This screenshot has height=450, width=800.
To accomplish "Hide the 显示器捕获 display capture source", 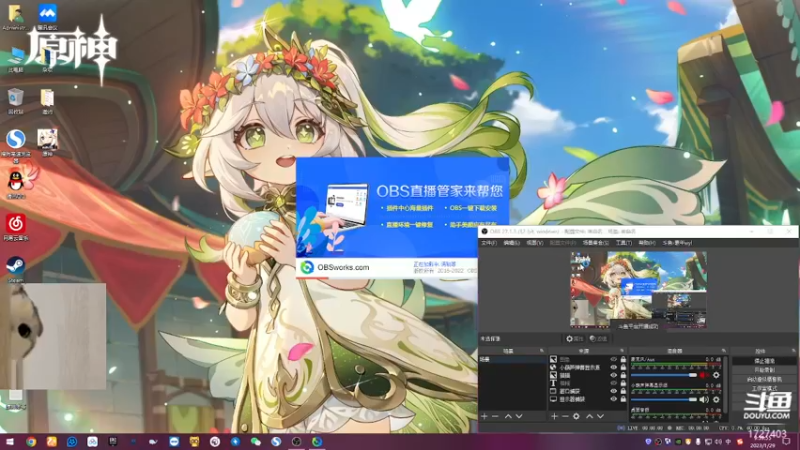I will (613, 399).
